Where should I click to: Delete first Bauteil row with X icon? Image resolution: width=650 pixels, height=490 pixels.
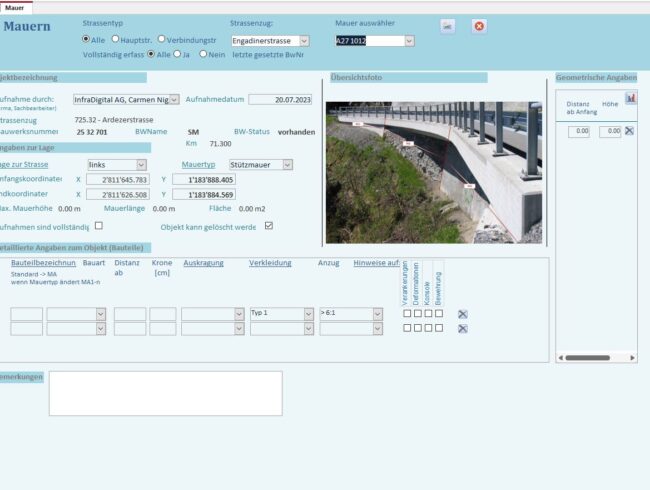point(463,314)
